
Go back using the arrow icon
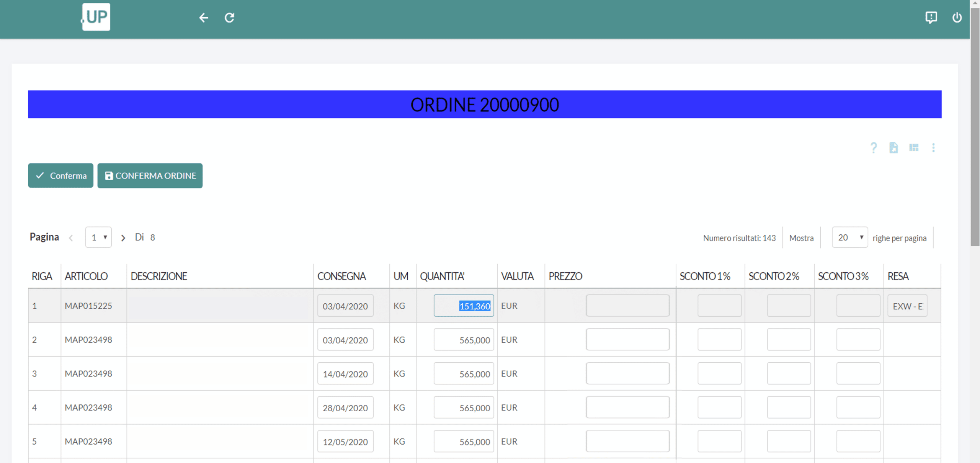(x=204, y=18)
